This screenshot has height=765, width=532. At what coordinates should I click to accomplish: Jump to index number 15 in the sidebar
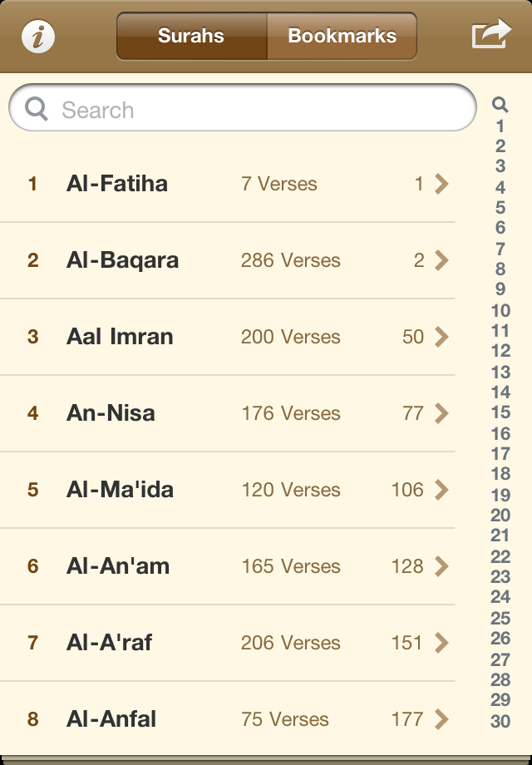tap(500, 412)
